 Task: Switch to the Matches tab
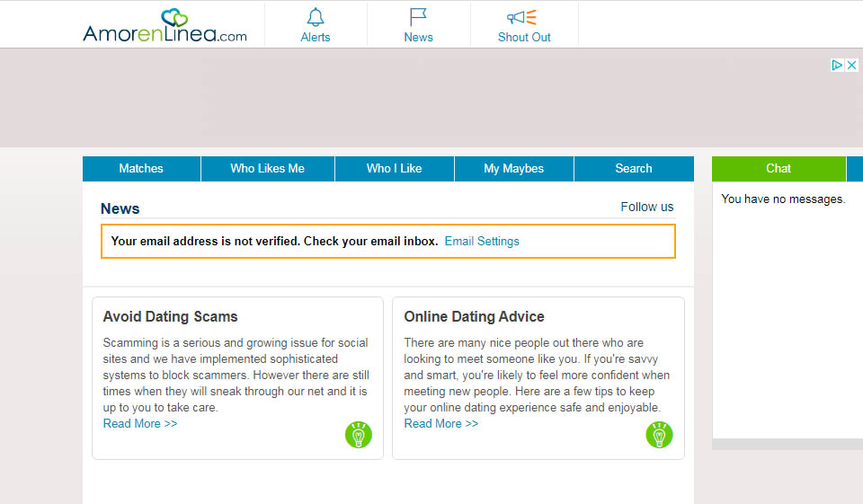141,168
